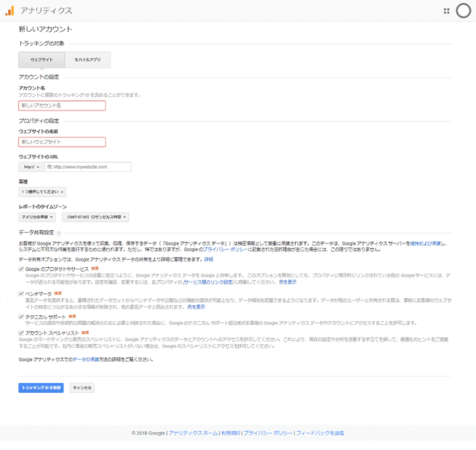Click the © 2018 Google footer text
The image size is (476, 450).
(x=149, y=433)
